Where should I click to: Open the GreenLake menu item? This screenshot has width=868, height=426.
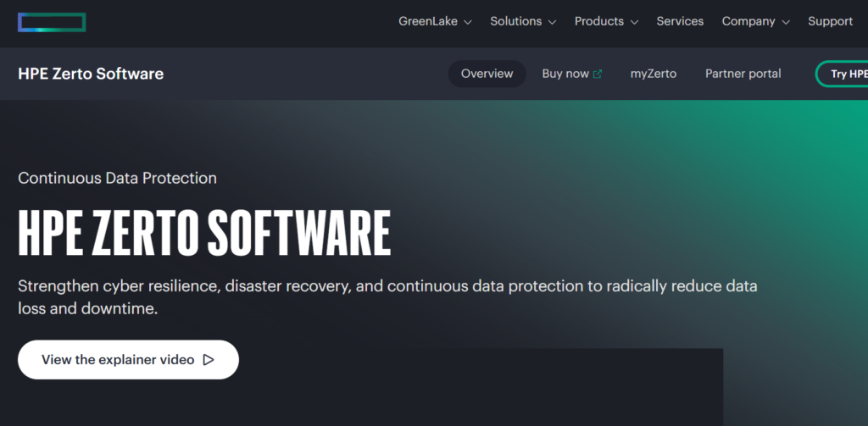(428, 21)
